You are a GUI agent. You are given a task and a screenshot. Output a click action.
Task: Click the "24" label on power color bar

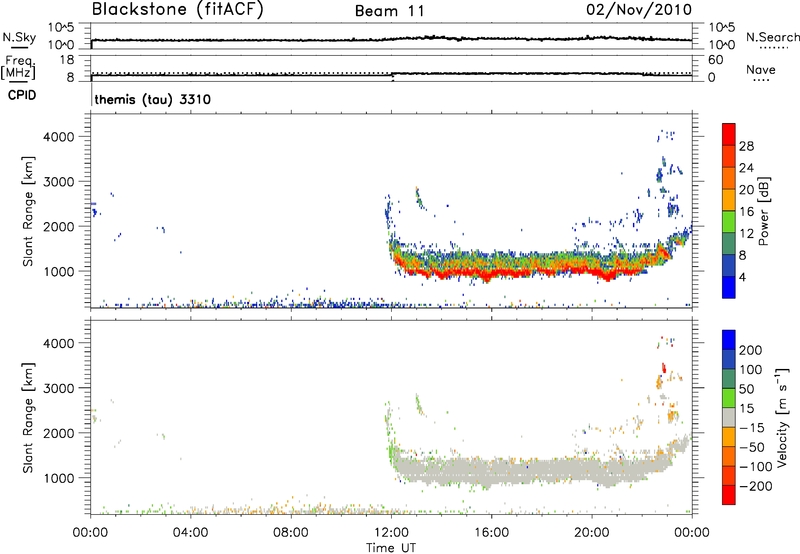(746, 168)
